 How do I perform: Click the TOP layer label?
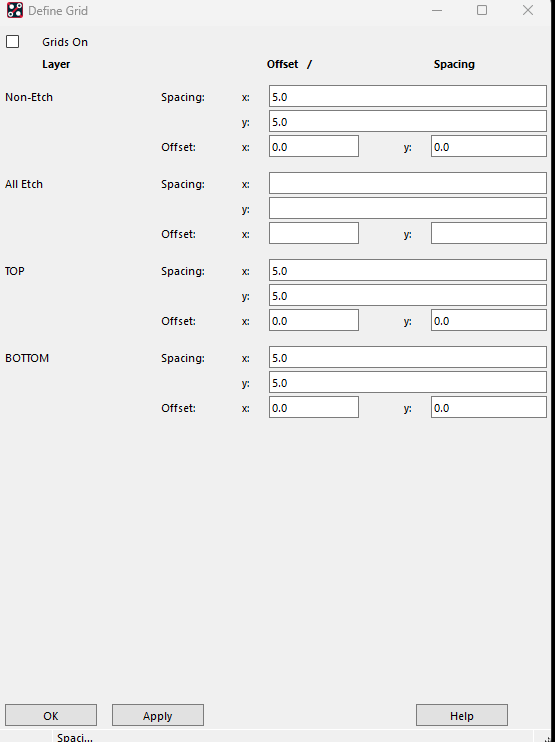point(15,271)
